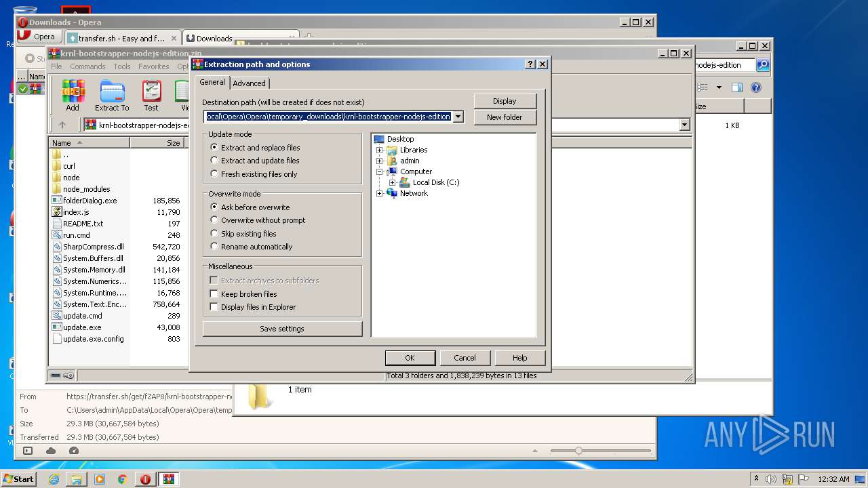Click the Explorer help icon
868x488 pixels.
[x=756, y=87]
